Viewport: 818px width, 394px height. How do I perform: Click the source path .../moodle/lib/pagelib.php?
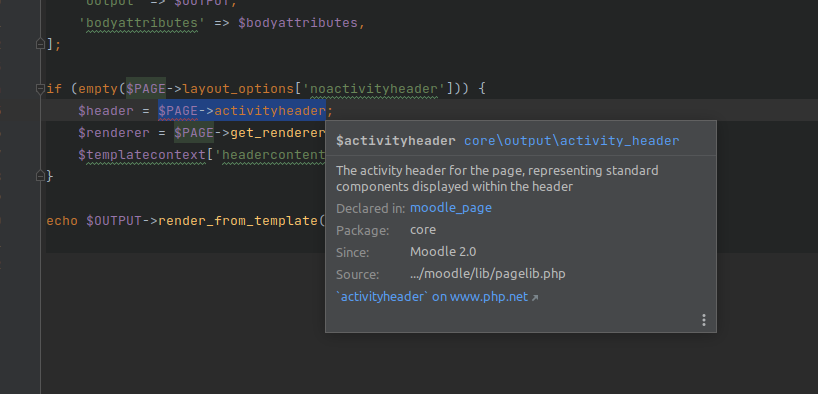pyautogui.click(x=488, y=273)
